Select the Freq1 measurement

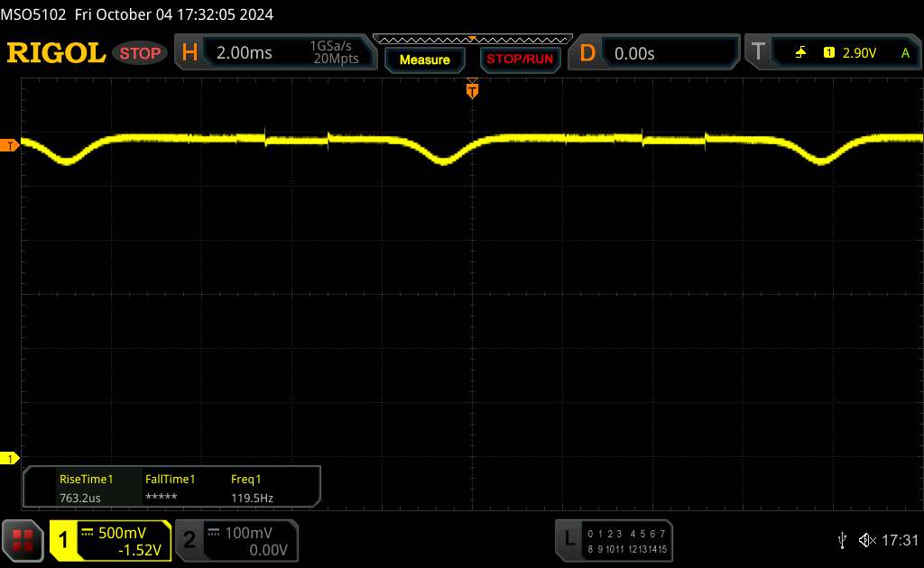(x=245, y=479)
